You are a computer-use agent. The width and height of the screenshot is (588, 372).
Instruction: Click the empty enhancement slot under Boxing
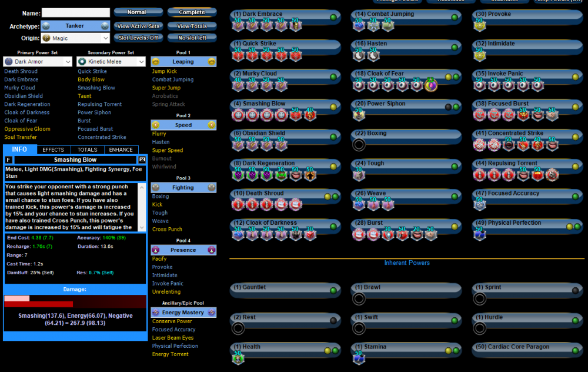tap(359, 145)
